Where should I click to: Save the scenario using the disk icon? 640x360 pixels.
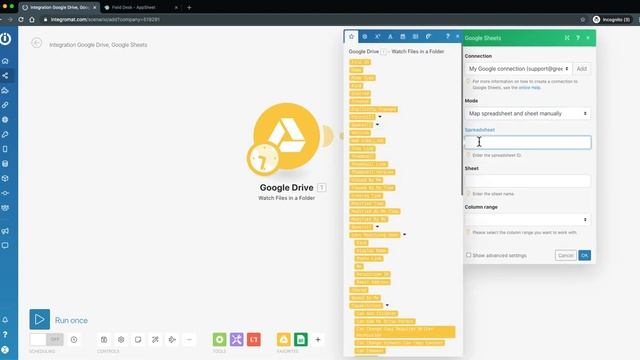(x=104, y=340)
